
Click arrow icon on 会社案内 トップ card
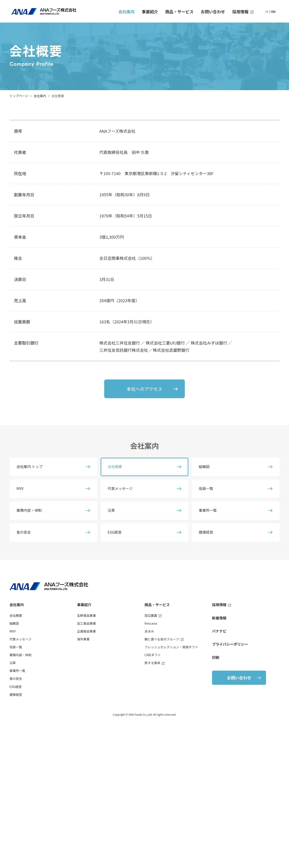tap(88, 467)
